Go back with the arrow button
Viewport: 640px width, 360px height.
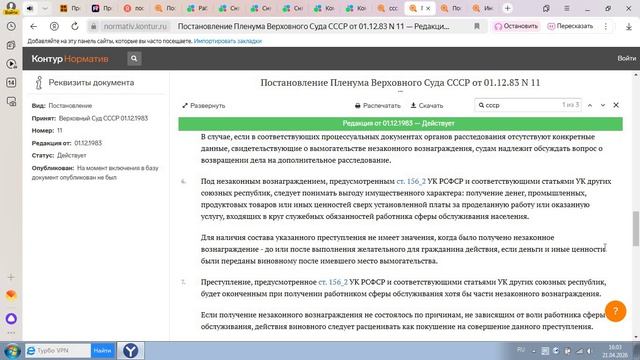(33, 27)
